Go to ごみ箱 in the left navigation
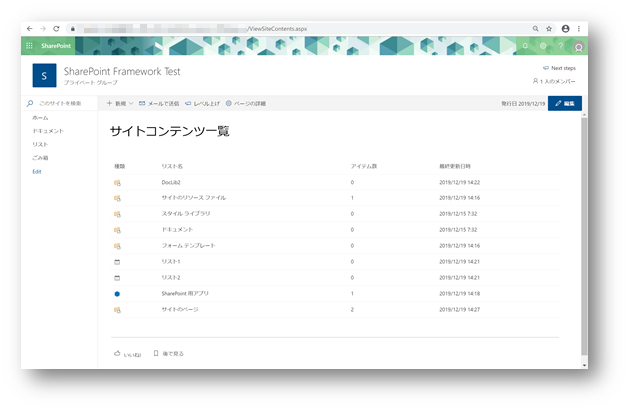 point(40,157)
